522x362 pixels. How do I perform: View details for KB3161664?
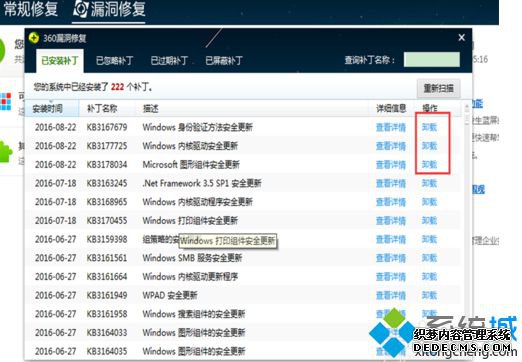391,277
